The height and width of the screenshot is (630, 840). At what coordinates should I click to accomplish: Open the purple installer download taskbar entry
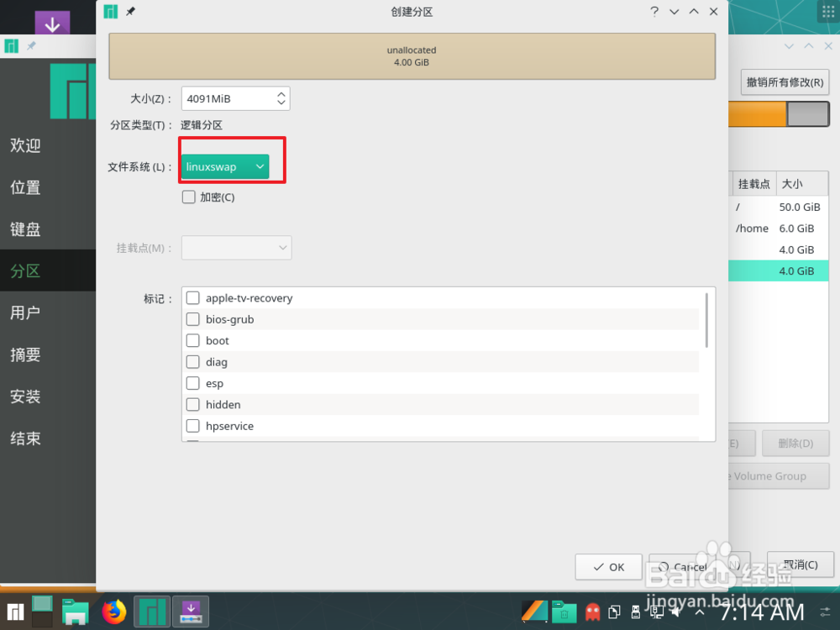(191, 612)
